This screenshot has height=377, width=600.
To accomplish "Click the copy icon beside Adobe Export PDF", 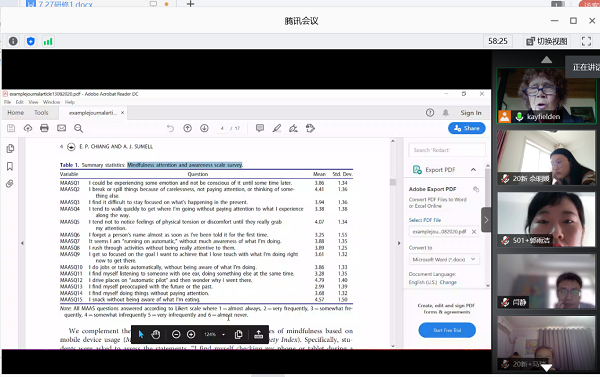I will (476, 189).
